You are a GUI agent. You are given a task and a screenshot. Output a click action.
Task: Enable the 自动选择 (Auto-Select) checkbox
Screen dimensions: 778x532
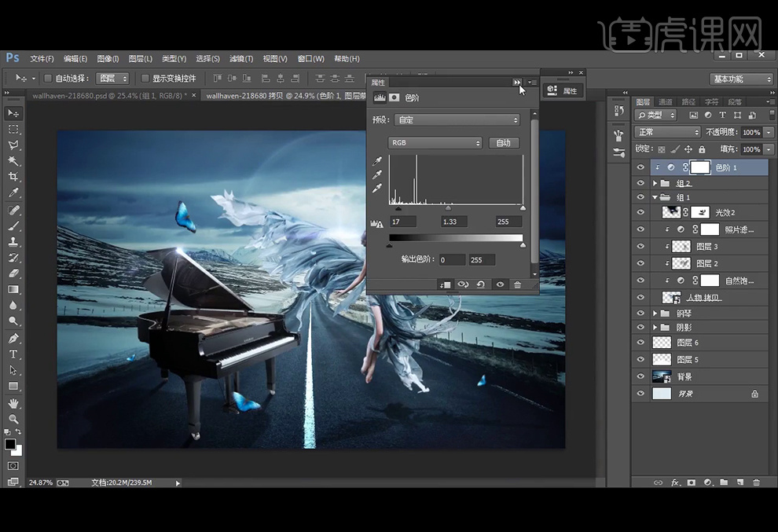pyautogui.click(x=48, y=79)
